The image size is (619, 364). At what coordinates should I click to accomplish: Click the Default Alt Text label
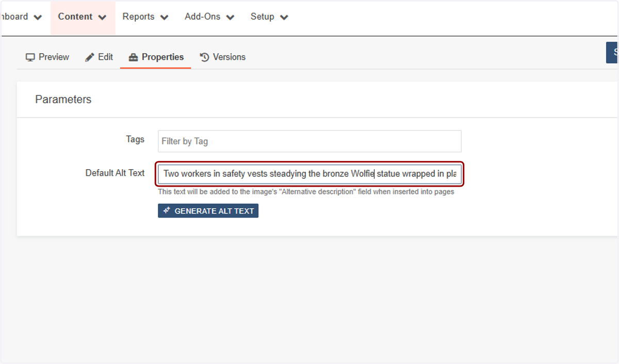115,173
